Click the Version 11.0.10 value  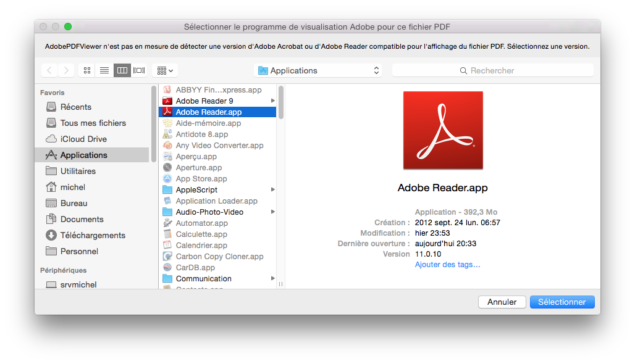[428, 254]
